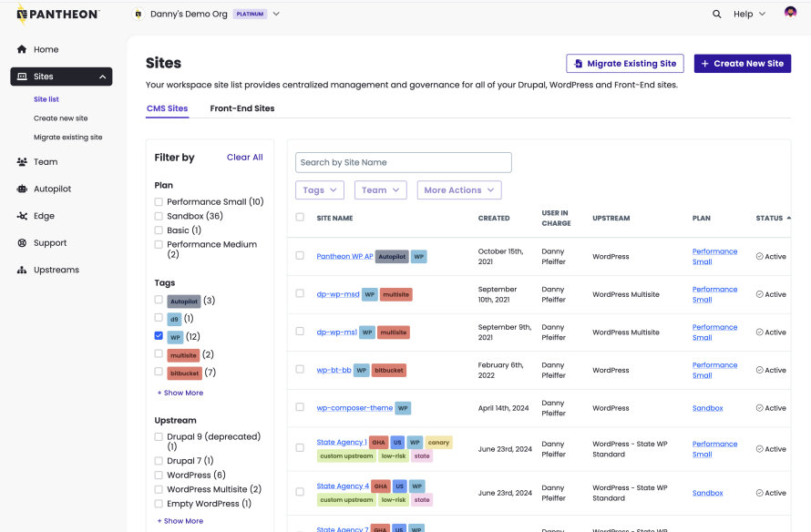Screen dimensions: 811x532
Task: Click the bitbucket tag on wp-bt-bb
Action: (389, 370)
